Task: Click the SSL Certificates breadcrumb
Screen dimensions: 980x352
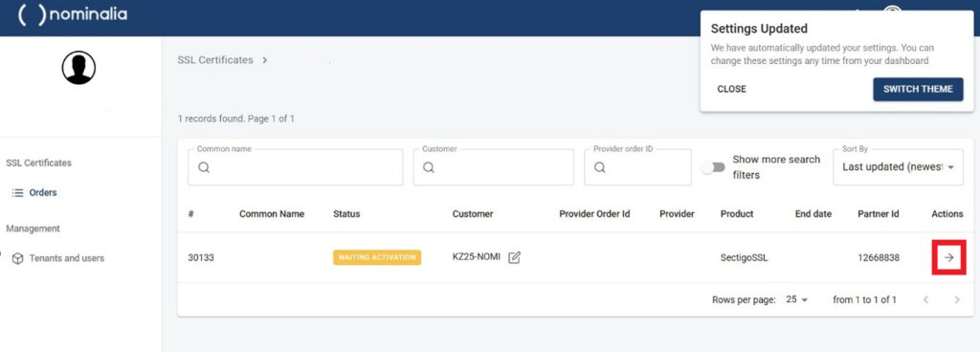Action: coord(215,60)
